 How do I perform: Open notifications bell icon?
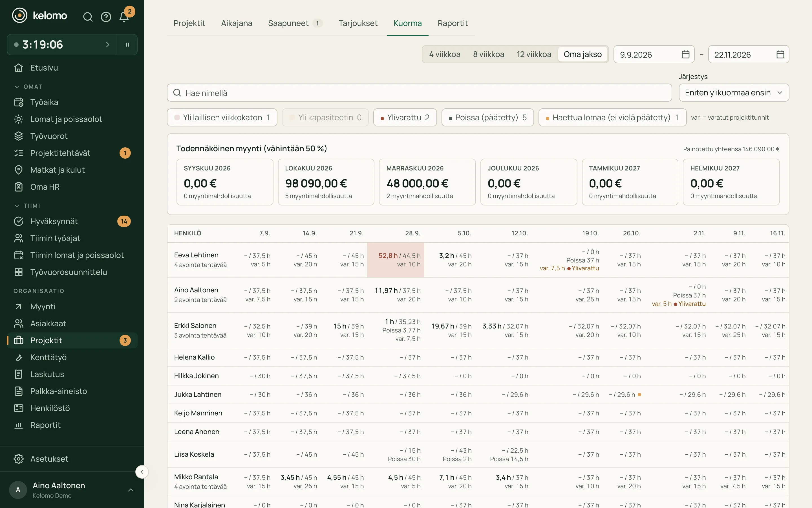pos(124,16)
